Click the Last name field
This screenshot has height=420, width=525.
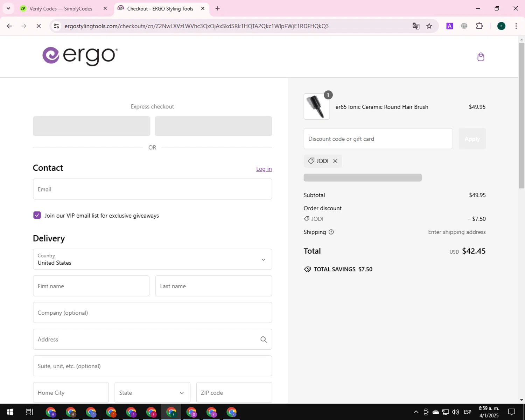tap(213, 286)
